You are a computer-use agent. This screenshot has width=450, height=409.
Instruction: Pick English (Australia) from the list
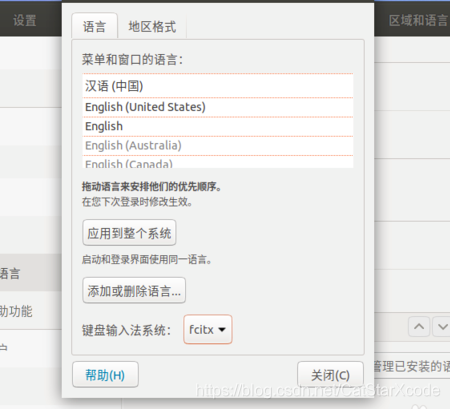(x=218, y=146)
